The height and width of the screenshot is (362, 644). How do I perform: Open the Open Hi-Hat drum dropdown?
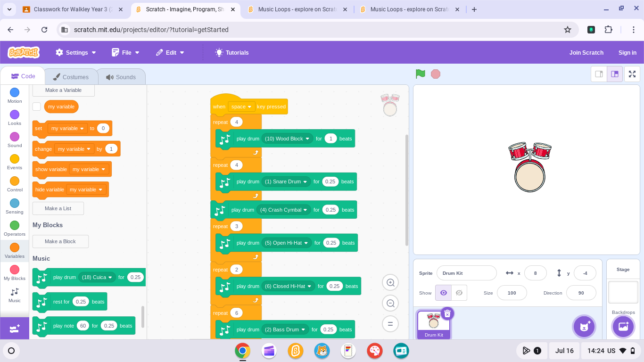(286, 243)
